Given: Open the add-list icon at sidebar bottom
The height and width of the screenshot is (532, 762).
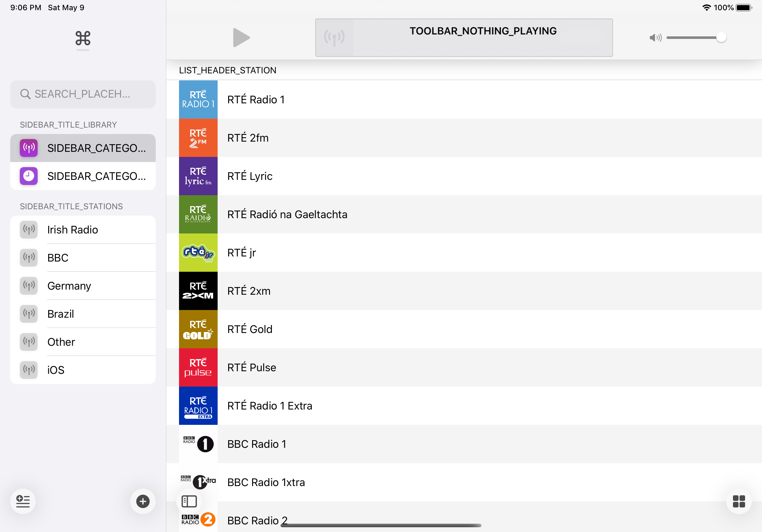Looking at the screenshot, I should [x=23, y=501].
